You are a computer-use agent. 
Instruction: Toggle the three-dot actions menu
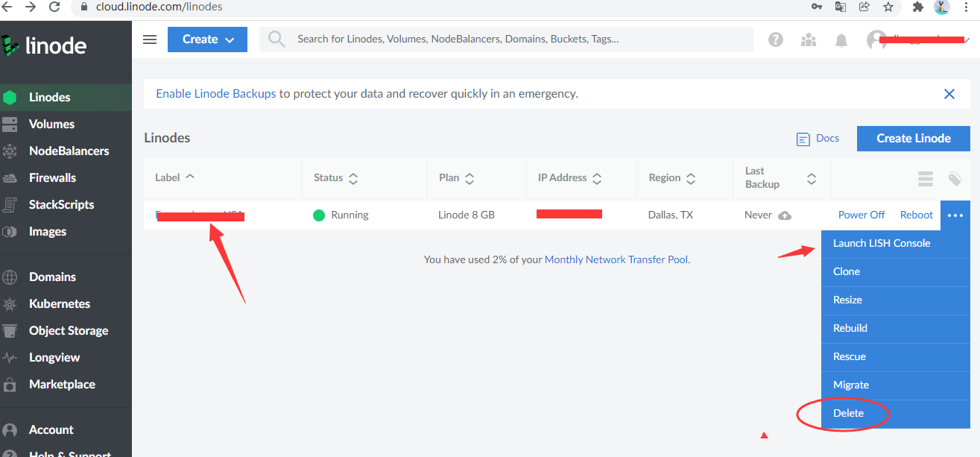[x=955, y=215]
